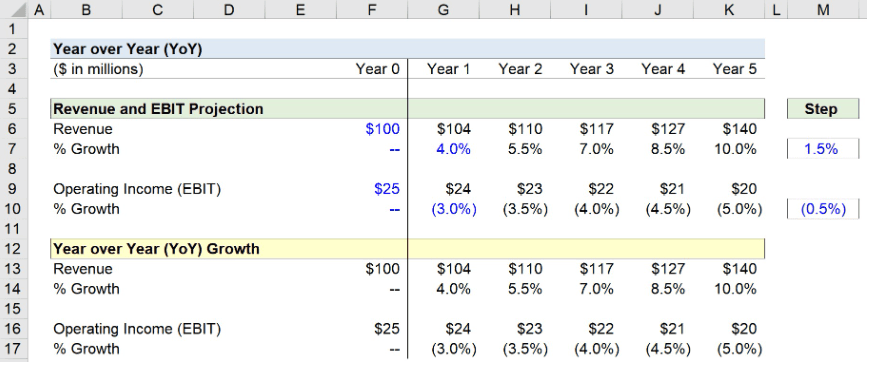Click the 'Revenue' label in row 6

point(83,129)
